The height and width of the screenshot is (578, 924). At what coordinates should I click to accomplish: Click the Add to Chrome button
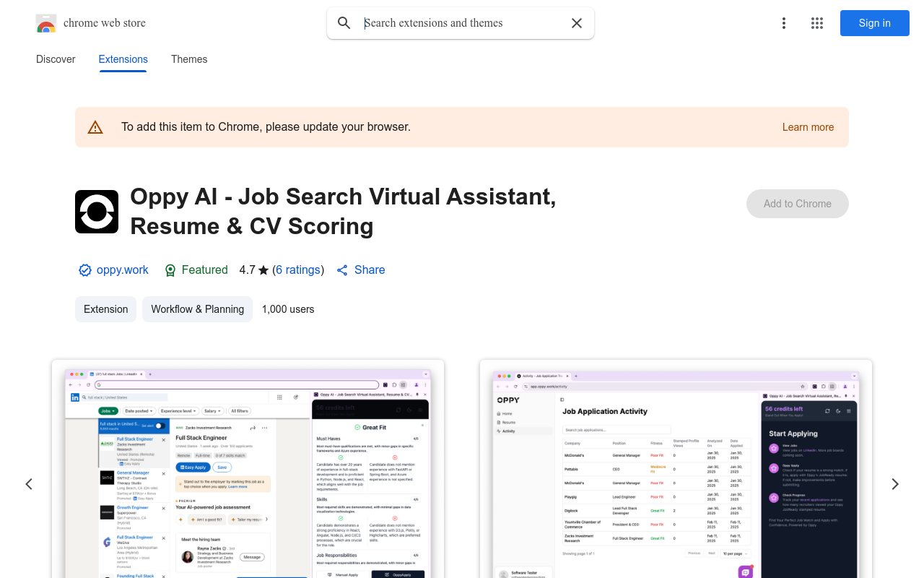click(798, 204)
